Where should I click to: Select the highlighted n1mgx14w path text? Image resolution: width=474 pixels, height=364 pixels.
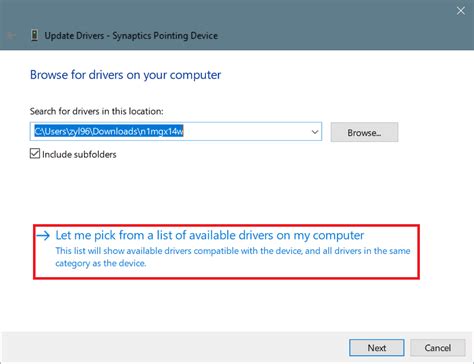coord(109,132)
